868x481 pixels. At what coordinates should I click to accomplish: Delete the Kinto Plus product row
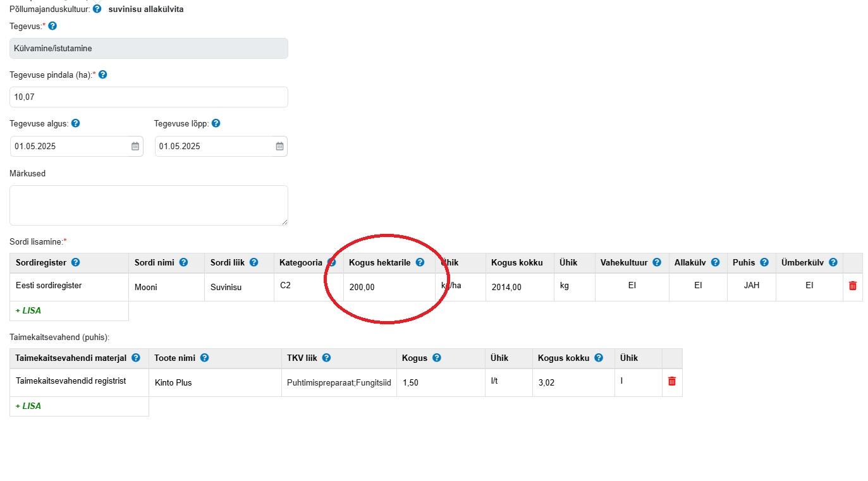coord(671,381)
